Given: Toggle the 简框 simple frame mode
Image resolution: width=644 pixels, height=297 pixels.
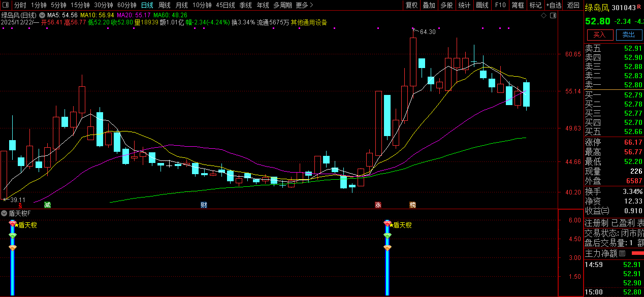Looking at the screenshot, I should [x=518, y=5].
